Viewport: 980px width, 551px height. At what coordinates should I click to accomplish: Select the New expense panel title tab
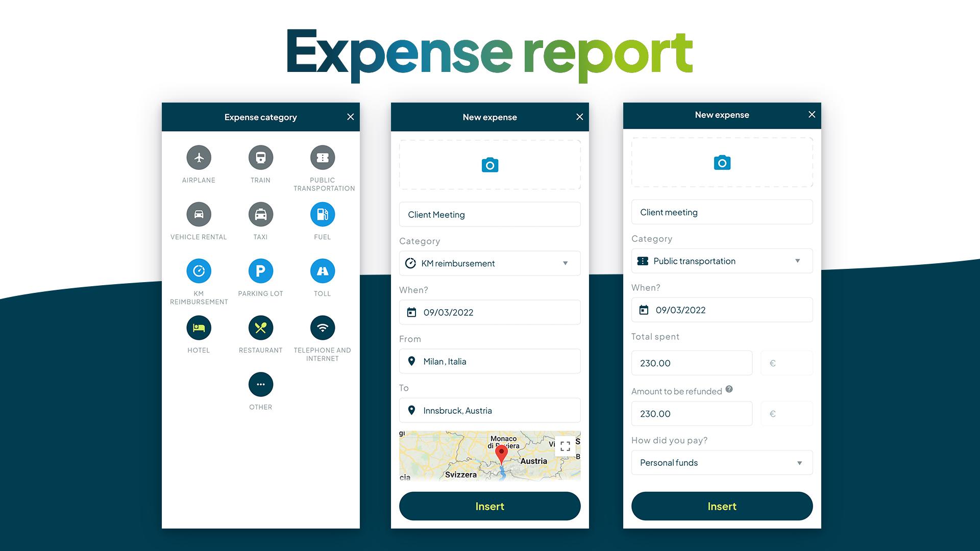pos(489,116)
